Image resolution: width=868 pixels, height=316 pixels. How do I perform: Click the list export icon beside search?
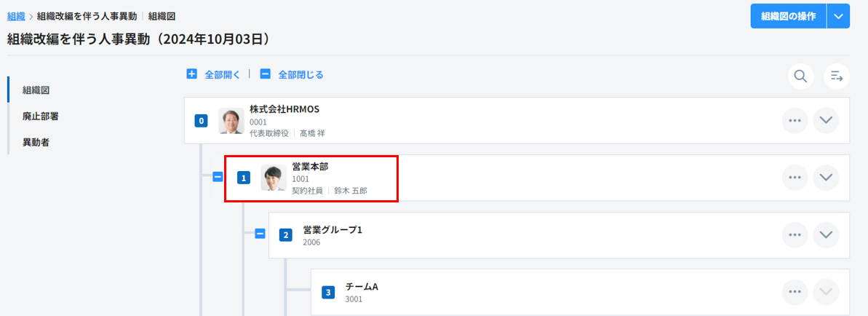coord(837,76)
